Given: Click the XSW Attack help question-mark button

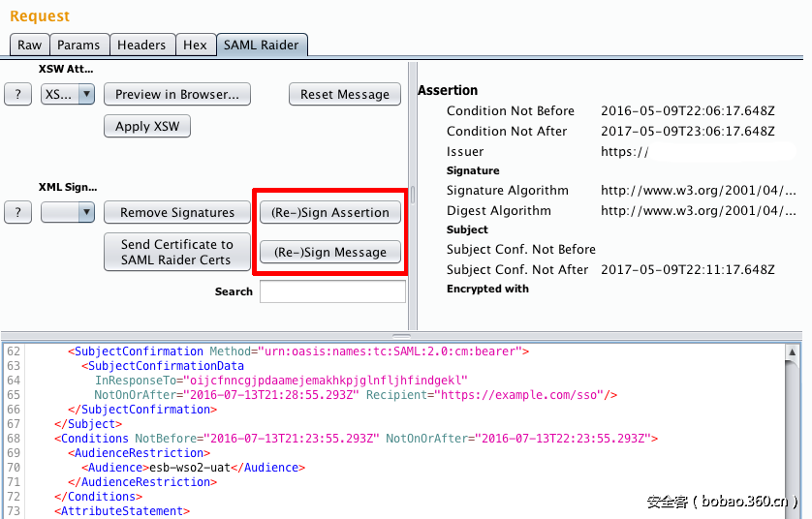Looking at the screenshot, I should pyautogui.click(x=17, y=94).
